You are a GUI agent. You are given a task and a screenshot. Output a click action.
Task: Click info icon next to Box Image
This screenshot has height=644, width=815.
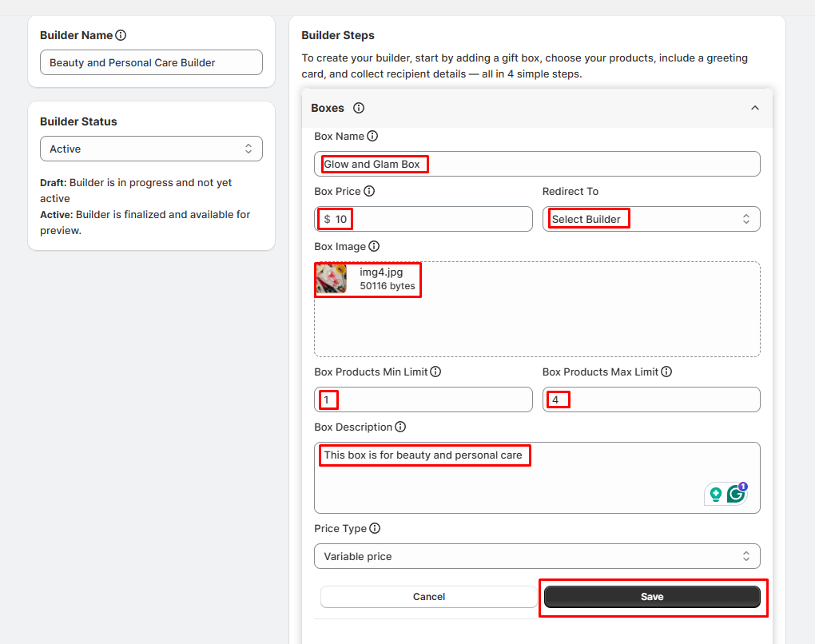tap(374, 246)
